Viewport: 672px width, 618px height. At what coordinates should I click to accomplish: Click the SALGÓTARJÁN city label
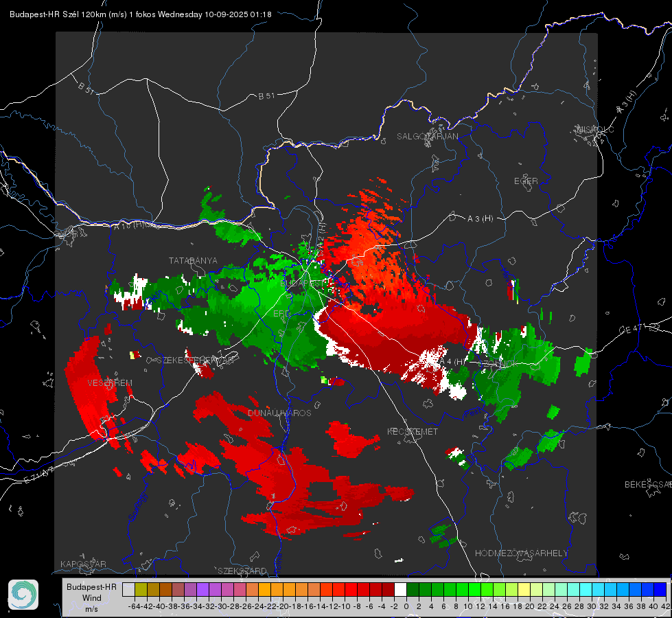[x=427, y=137]
